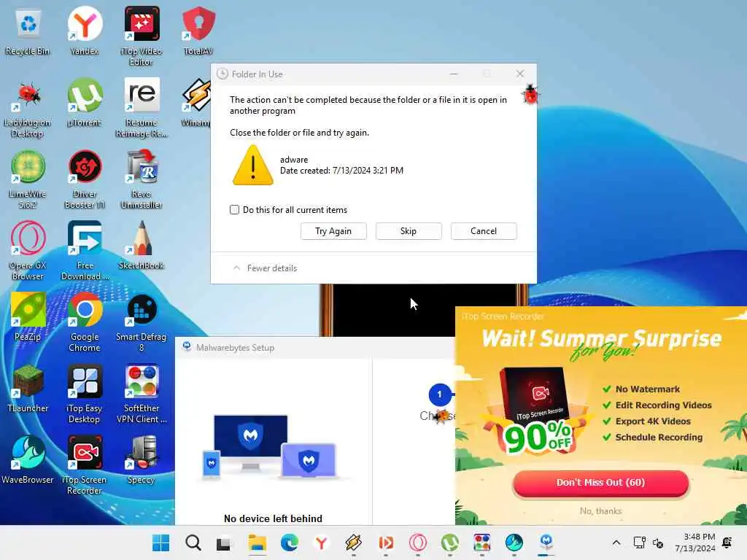This screenshot has height=560, width=747.
Task: Open Windows Start menu
Action: [x=160, y=542]
